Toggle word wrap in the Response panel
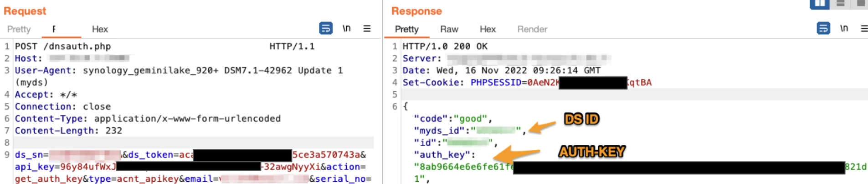Image resolution: width=868 pixels, height=184 pixels. click(x=823, y=28)
